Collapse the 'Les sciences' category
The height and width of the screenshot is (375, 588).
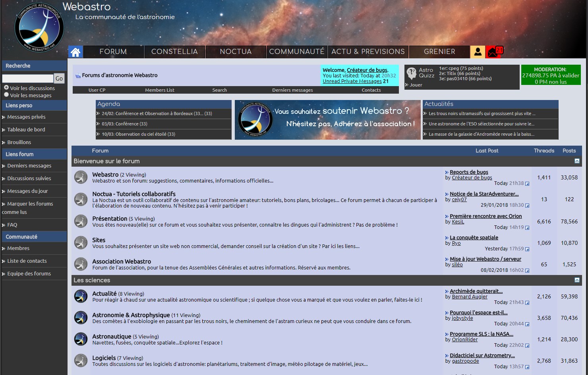click(x=577, y=280)
